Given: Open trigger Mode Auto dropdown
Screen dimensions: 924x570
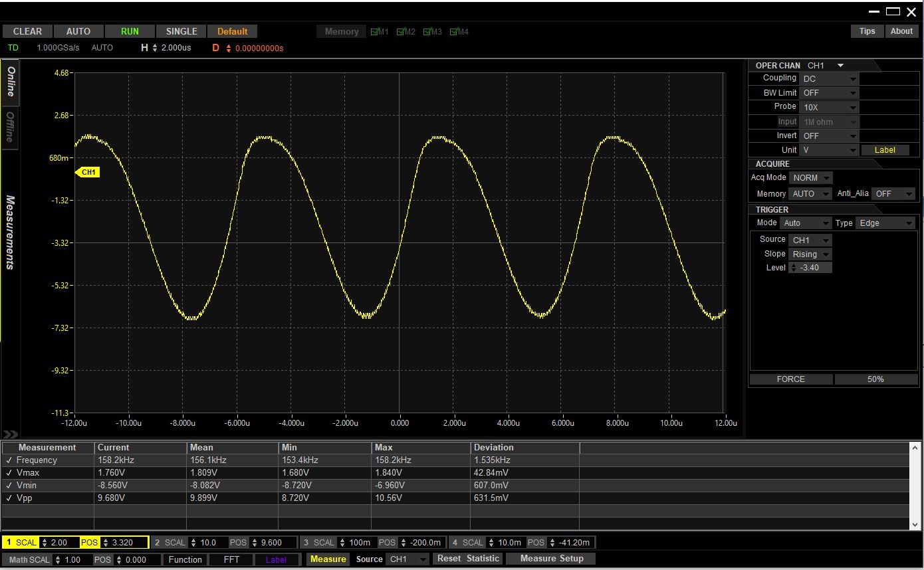Looking at the screenshot, I should click(x=806, y=223).
